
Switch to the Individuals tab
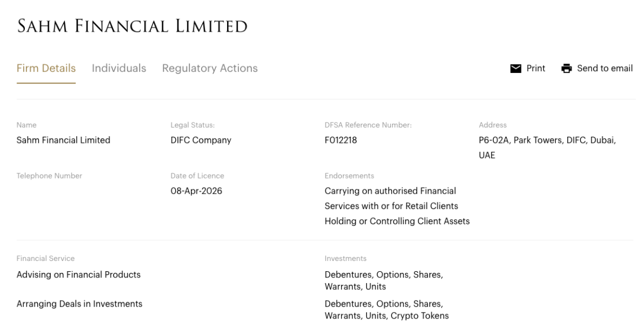pos(119,68)
